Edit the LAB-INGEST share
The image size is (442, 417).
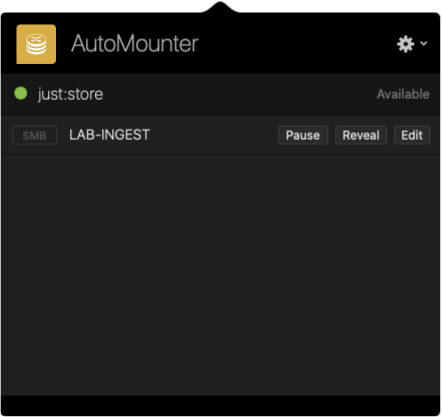(412, 135)
